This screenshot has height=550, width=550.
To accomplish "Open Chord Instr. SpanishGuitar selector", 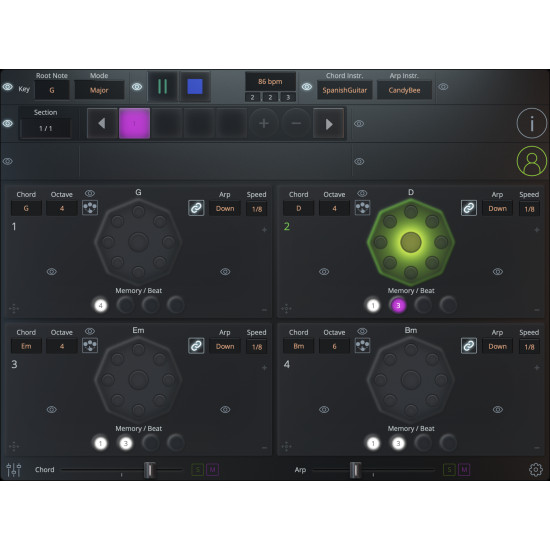I will [344, 90].
